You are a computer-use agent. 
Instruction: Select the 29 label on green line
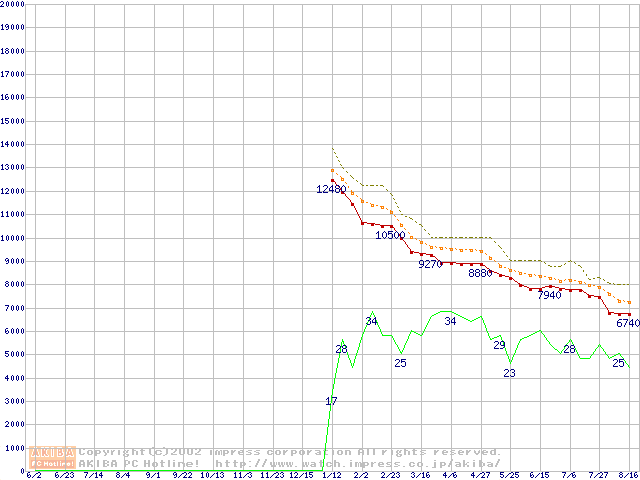(499, 345)
